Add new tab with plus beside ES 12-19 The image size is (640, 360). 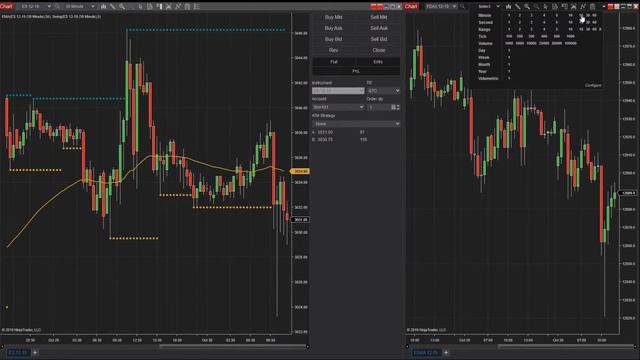35,352
